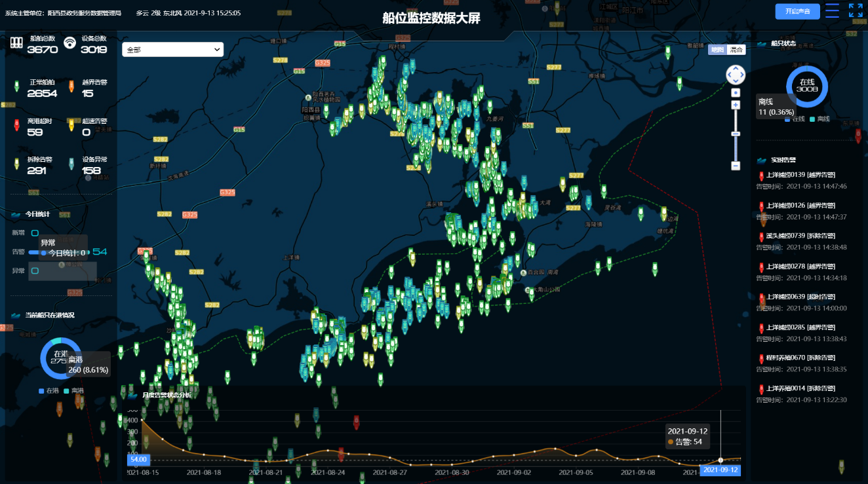
Task: Toggle the 离港 legend item
Action: [74, 391]
